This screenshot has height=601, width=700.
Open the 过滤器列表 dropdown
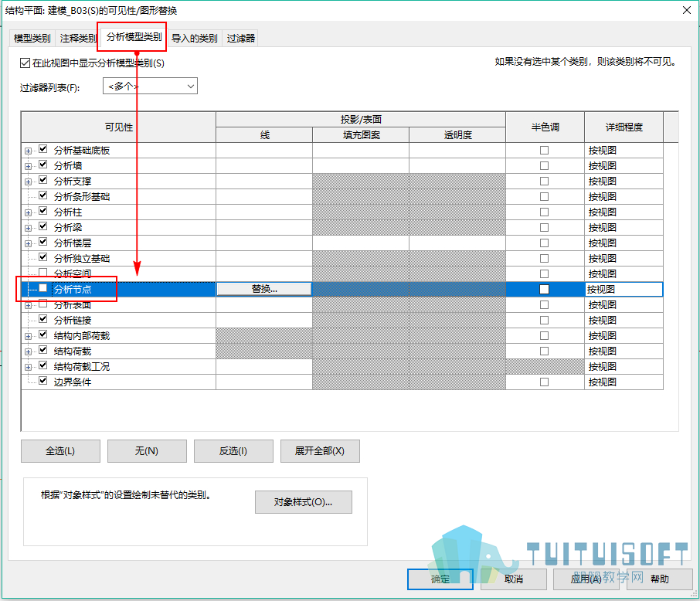[x=150, y=87]
